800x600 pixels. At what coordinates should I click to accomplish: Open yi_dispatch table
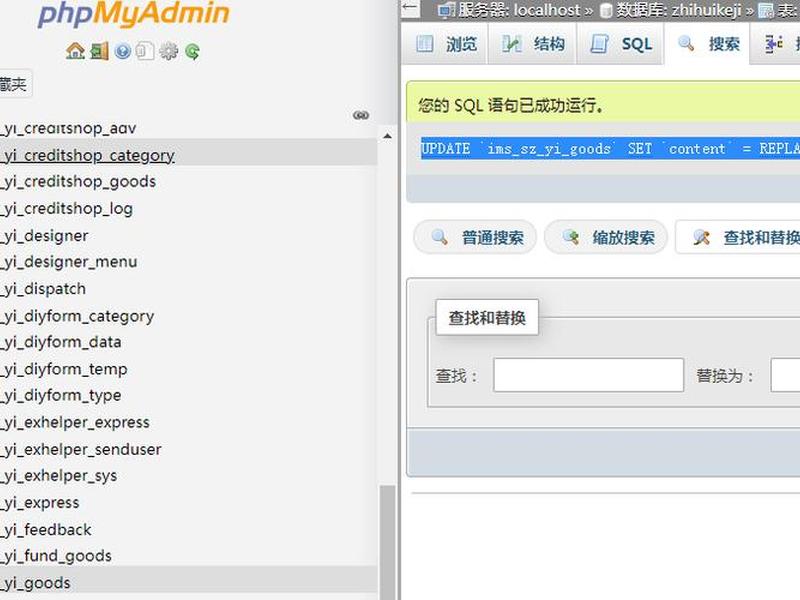(43, 289)
